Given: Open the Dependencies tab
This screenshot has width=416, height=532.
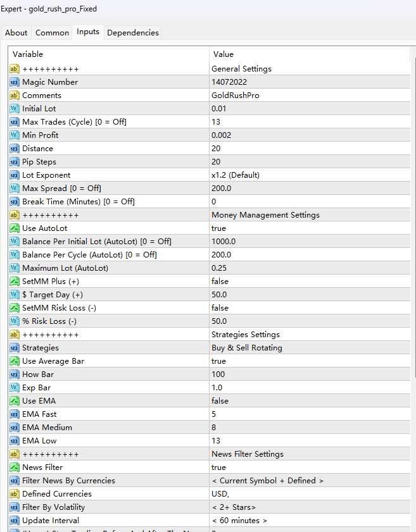Looking at the screenshot, I should coord(133,33).
